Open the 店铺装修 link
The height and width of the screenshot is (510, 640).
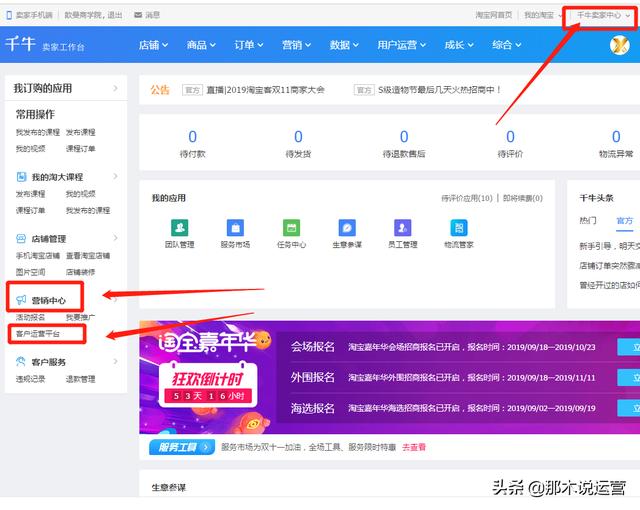coord(80,272)
